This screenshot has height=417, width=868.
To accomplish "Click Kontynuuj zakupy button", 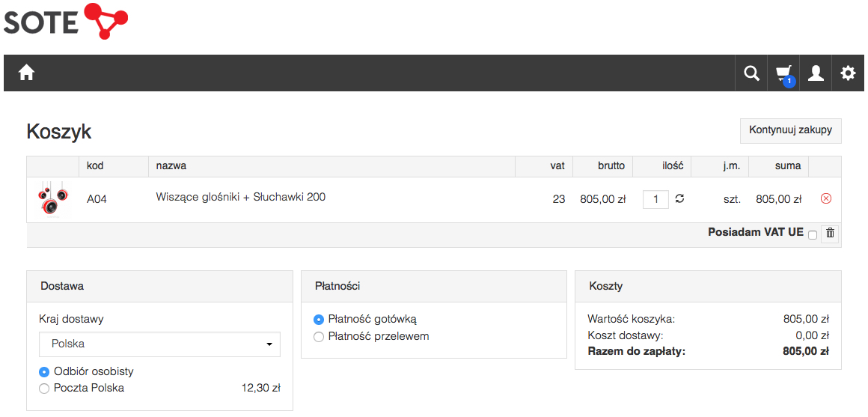I will pos(790,131).
